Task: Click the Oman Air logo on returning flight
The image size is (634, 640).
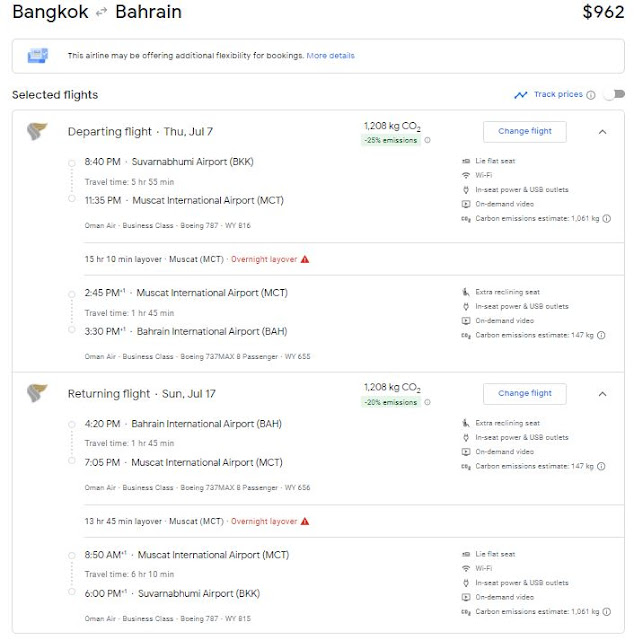Action: click(37, 394)
